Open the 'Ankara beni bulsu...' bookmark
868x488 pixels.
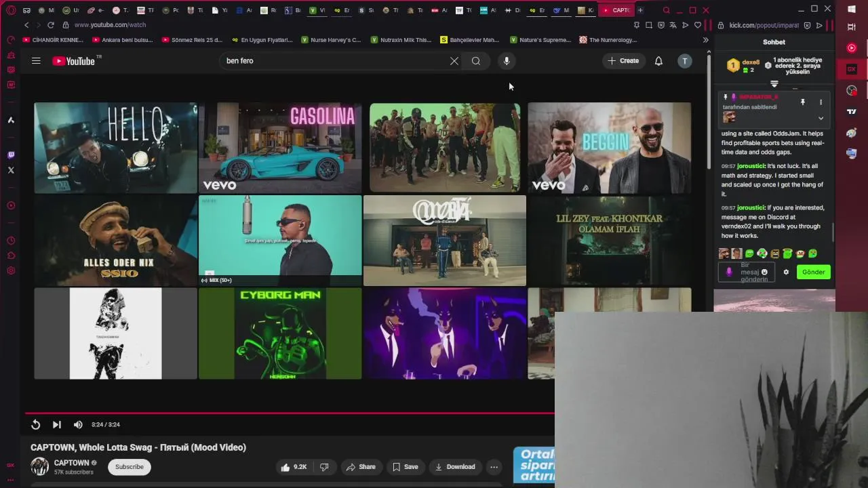point(123,40)
